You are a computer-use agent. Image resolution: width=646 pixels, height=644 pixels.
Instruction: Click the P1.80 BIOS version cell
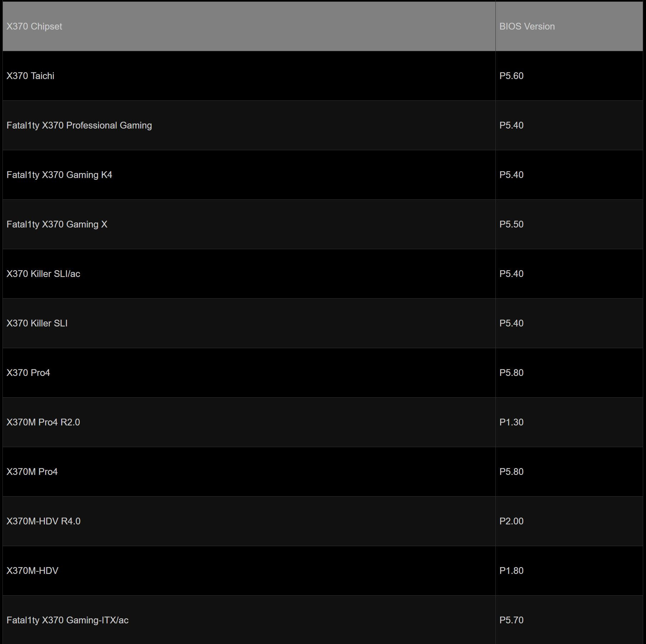pyautogui.click(x=511, y=571)
